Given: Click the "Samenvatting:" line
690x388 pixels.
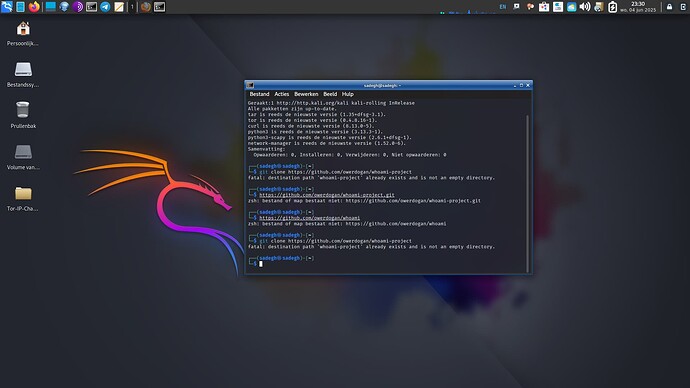Looking at the screenshot, I should click(266, 149).
